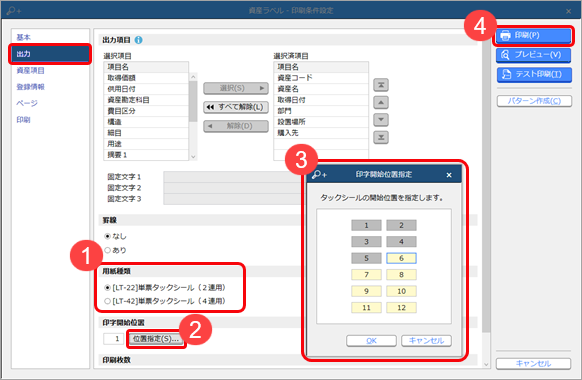This screenshot has width=582, height=380.
Task: Select start position 5
Action: (366, 258)
